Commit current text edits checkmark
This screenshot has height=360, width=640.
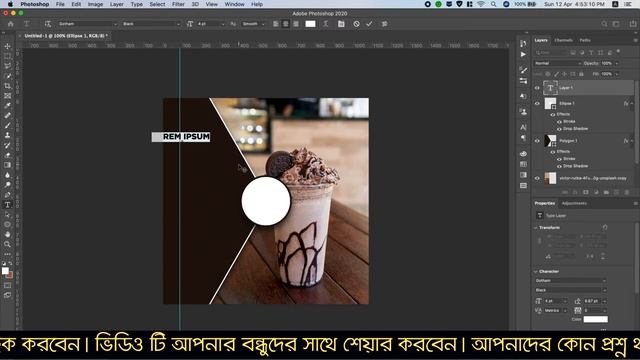pos(369,24)
